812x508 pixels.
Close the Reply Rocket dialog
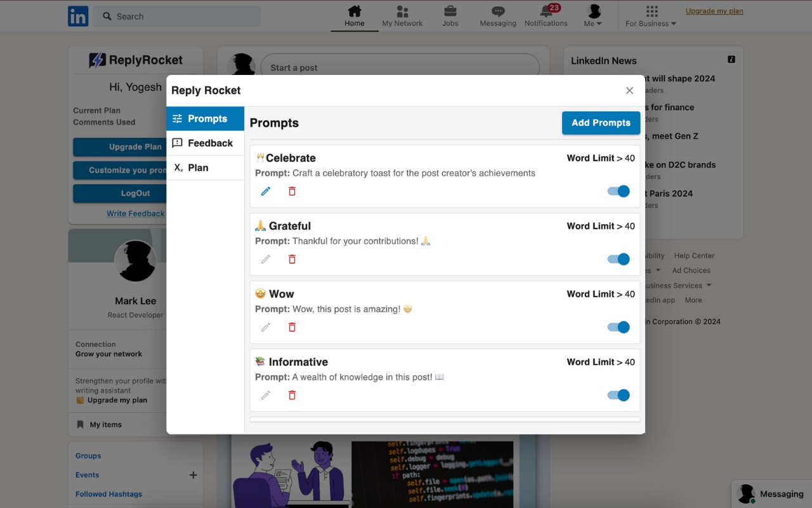click(x=629, y=91)
